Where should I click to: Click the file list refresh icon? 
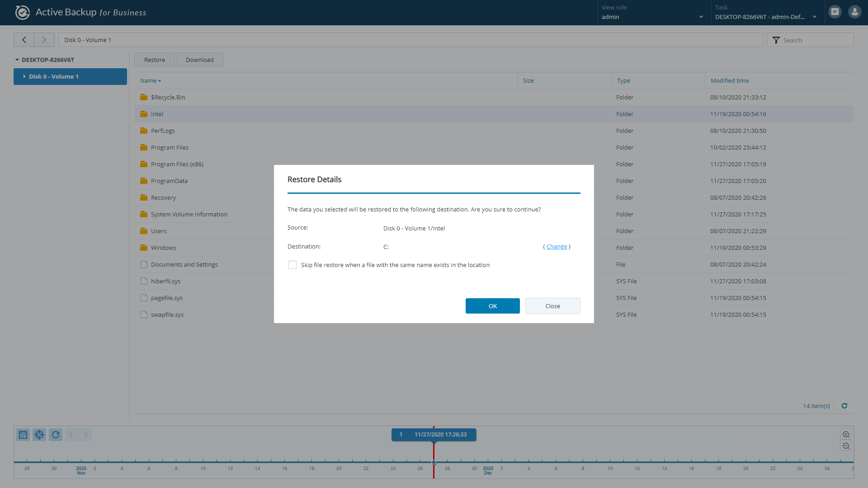tap(844, 406)
